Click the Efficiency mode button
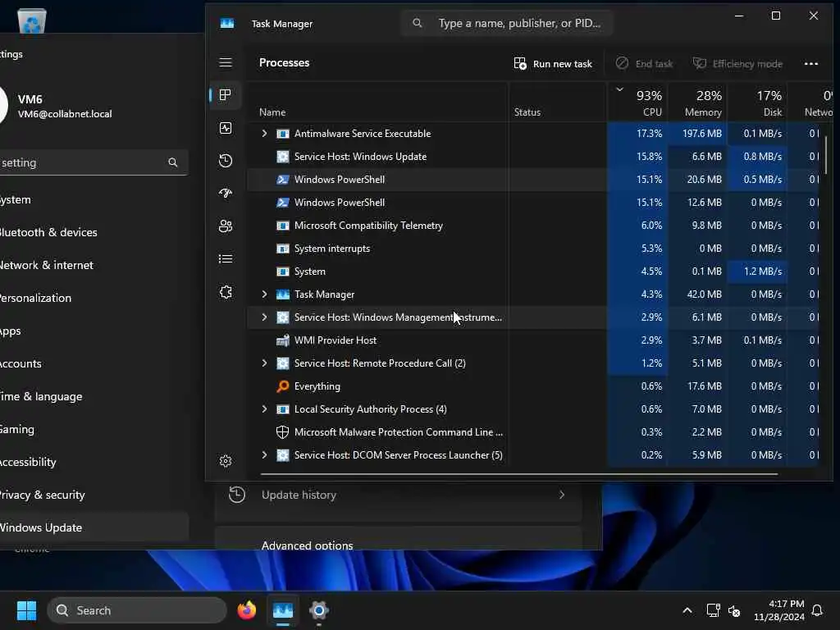840x630 pixels. [x=737, y=64]
